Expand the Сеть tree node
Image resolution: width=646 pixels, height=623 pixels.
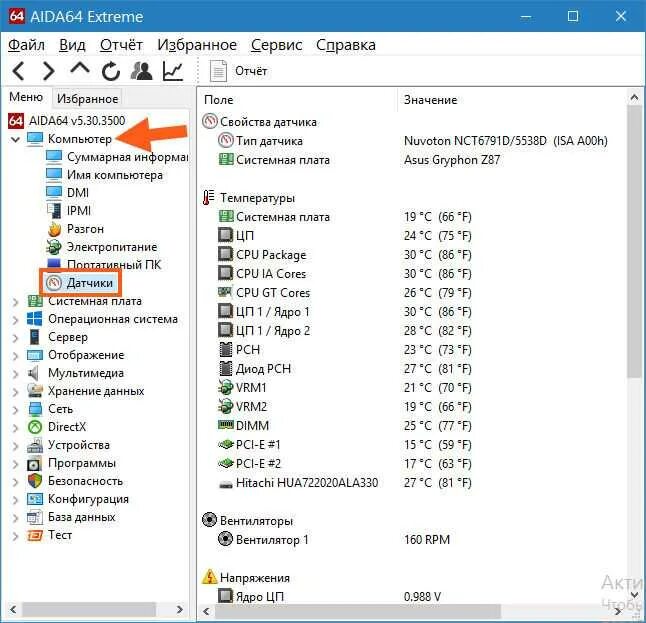tap(15, 410)
